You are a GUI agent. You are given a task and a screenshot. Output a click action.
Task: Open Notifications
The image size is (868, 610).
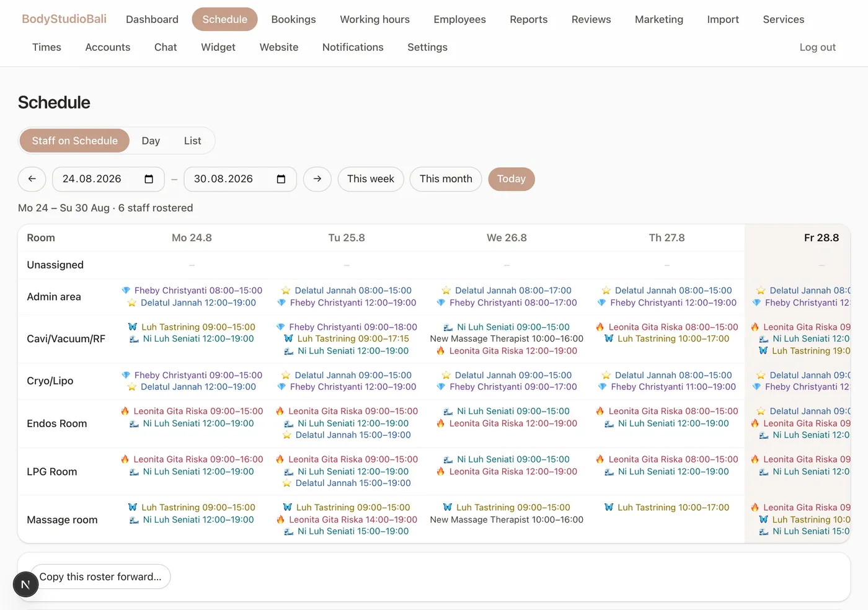(x=353, y=47)
